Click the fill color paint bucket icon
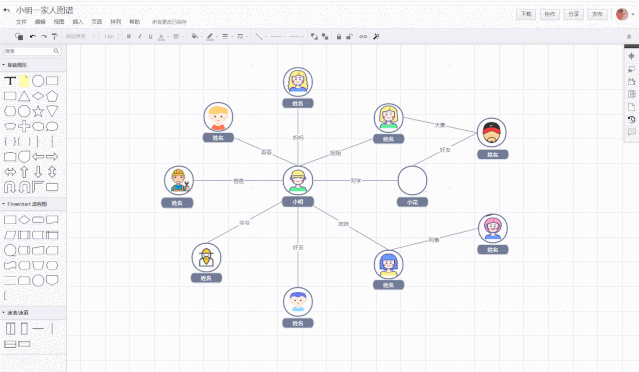Screen dimensions: 639x372 click(195, 36)
